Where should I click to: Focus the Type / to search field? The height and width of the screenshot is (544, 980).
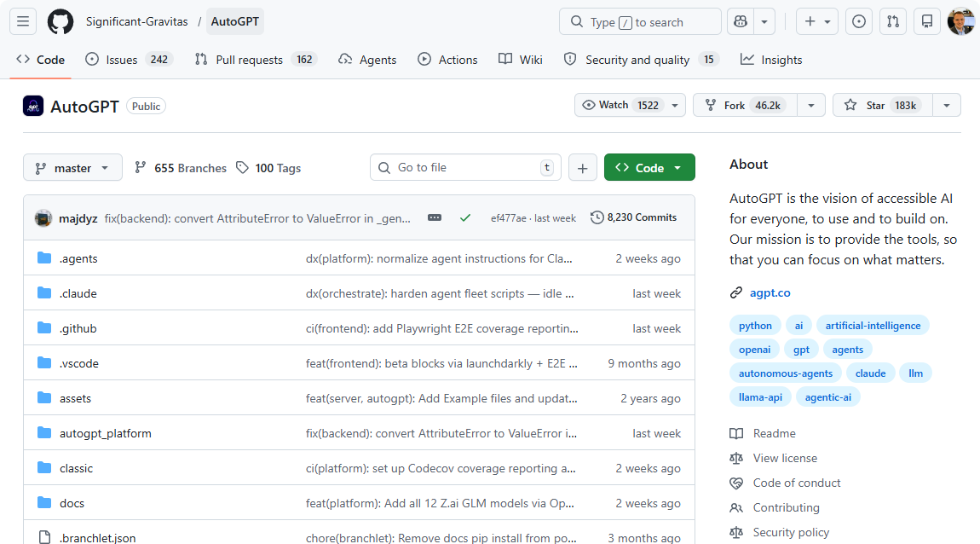[x=640, y=22]
